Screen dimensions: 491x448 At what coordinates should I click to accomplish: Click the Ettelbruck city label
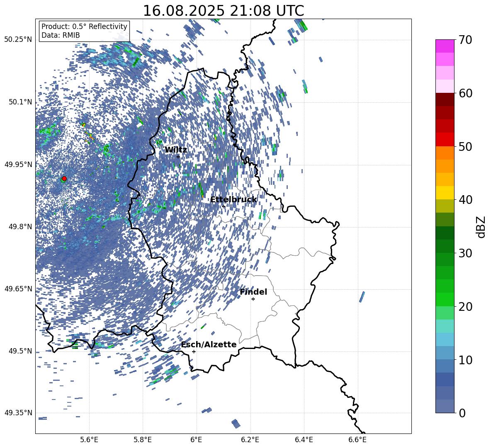click(233, 200)
